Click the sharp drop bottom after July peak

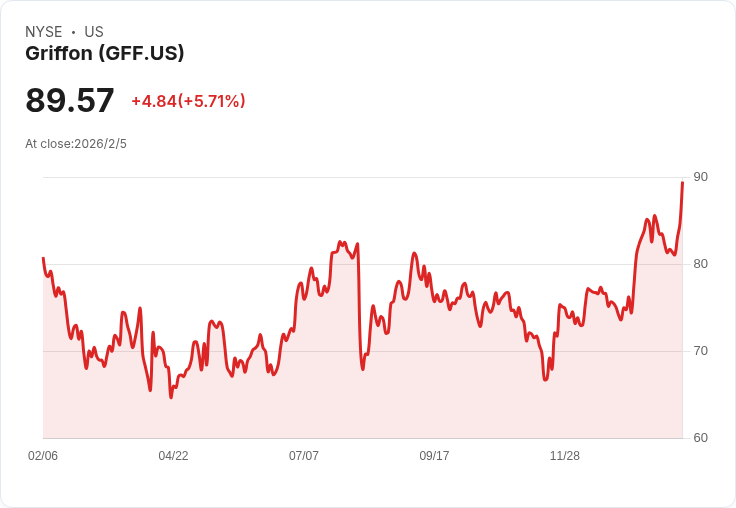coord(363,369)
